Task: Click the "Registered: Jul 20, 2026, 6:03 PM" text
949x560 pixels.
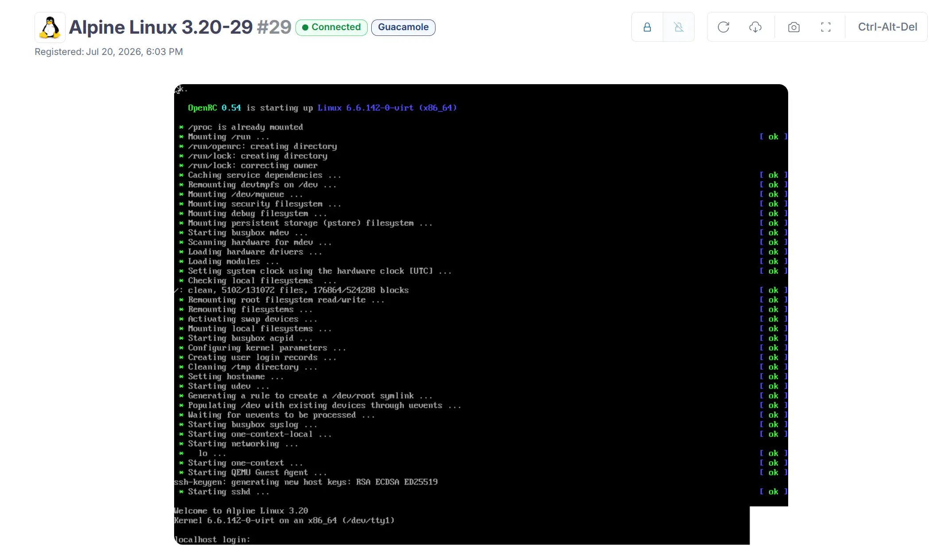Action: point(109,52)
